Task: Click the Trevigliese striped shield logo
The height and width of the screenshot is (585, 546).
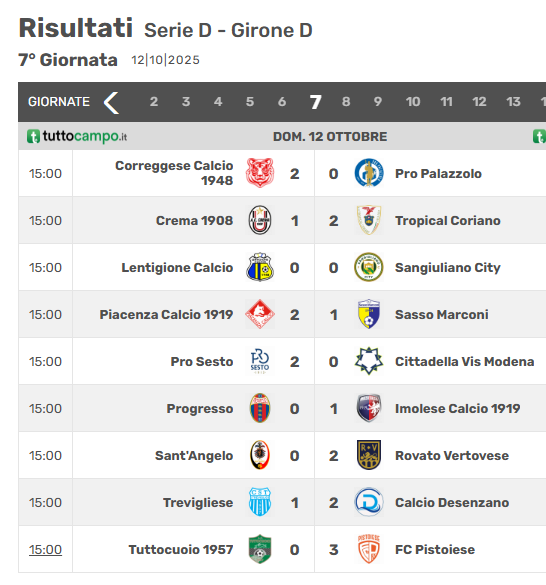Action: coord(260,502)
